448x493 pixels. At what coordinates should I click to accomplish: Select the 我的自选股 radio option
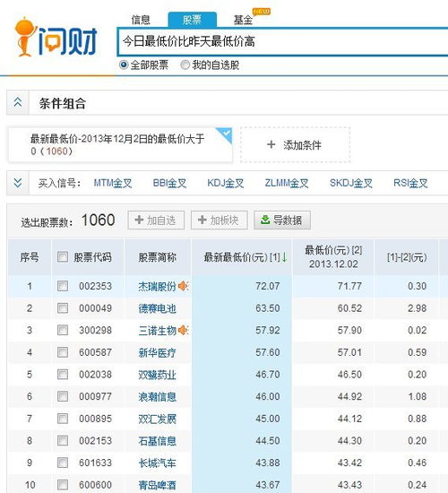185,65
